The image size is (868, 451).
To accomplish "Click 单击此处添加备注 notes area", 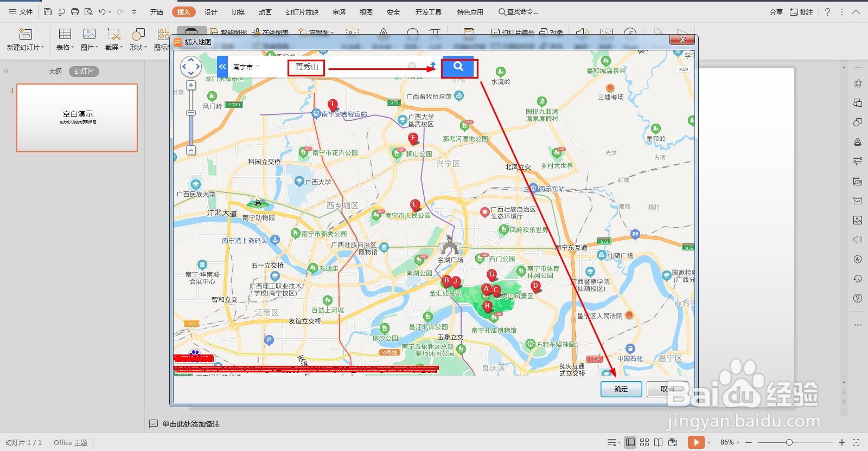I will coord(191,424).
